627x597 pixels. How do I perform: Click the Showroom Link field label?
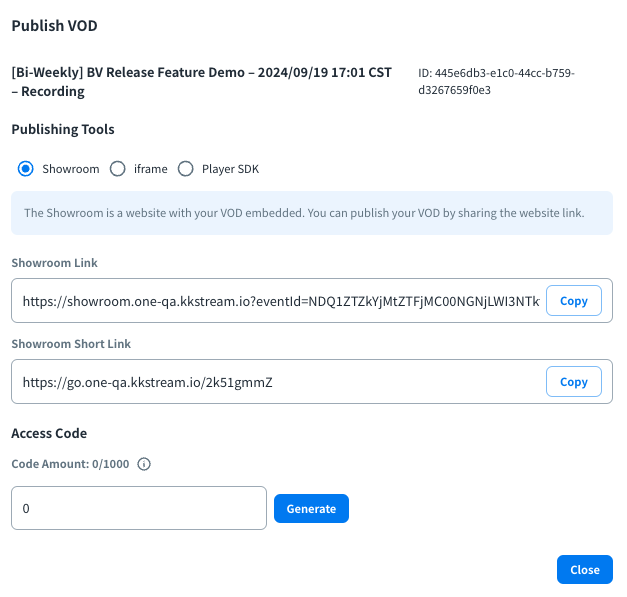tap(54, 263)
